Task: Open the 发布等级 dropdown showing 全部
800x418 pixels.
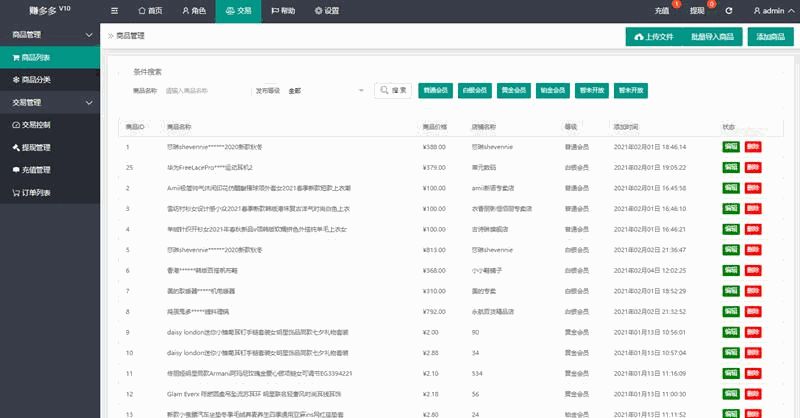Action: [x=327, y=91]
